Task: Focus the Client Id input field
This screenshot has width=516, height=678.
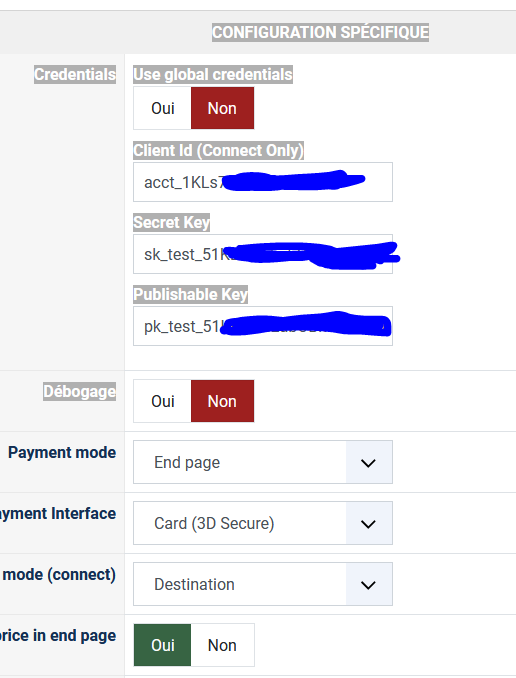Action: [x=263, y=182]
